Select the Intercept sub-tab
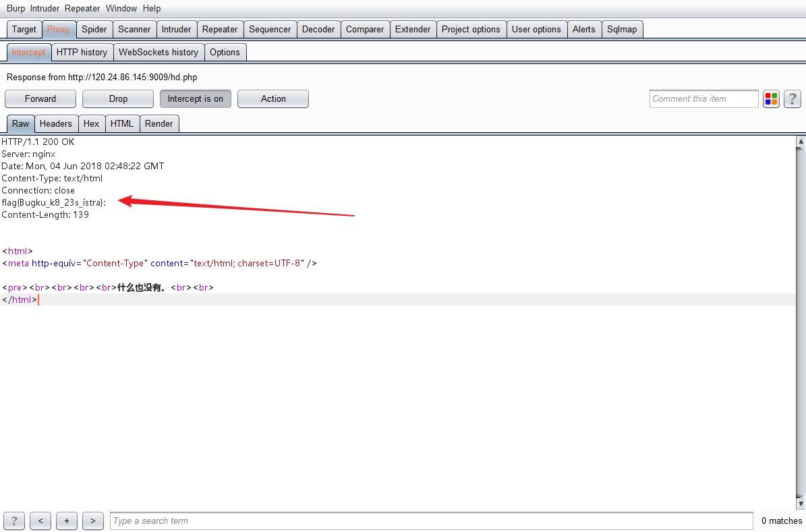Viewport: 806px width, 532px height. (29, 52)
